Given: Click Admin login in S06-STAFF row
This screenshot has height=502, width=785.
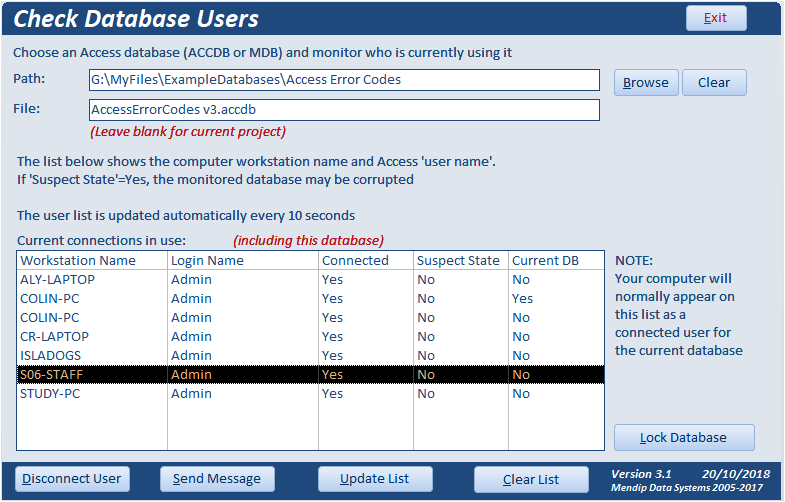Looking at the screenshot, I should click(191, 375).
